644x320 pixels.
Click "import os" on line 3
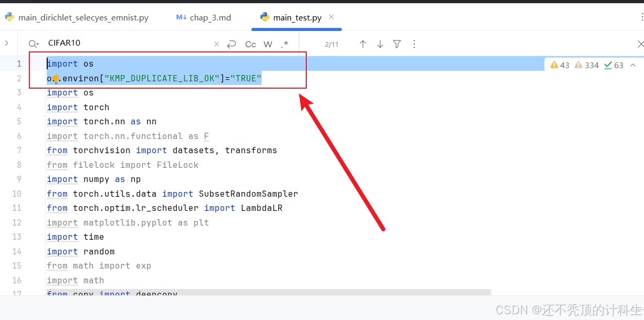[x=70, y=93]
